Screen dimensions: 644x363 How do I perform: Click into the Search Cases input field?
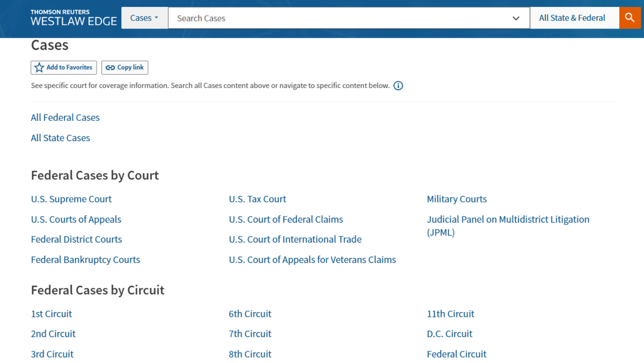click(x=338, y=18)
